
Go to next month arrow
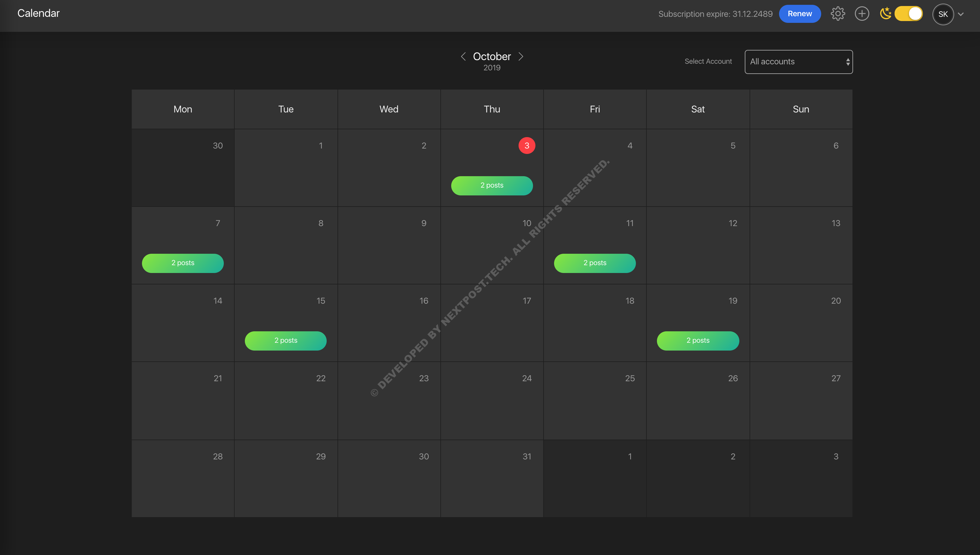click(521, 57)
